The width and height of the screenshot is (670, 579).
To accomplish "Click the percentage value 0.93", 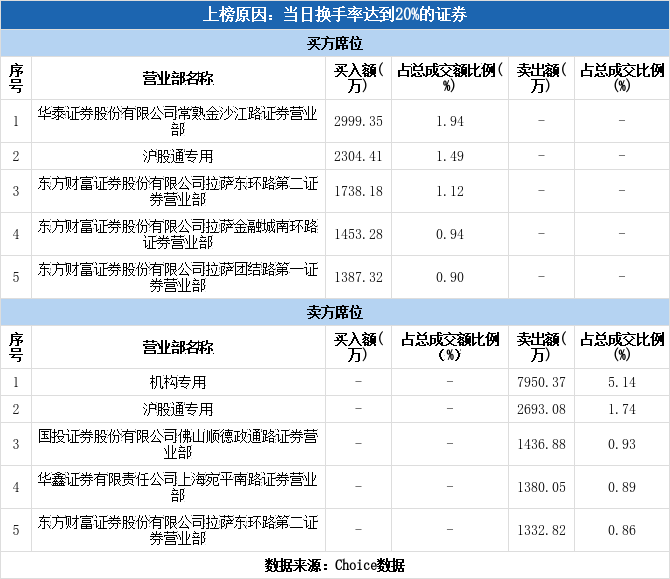I will click(x=622, y=444).
